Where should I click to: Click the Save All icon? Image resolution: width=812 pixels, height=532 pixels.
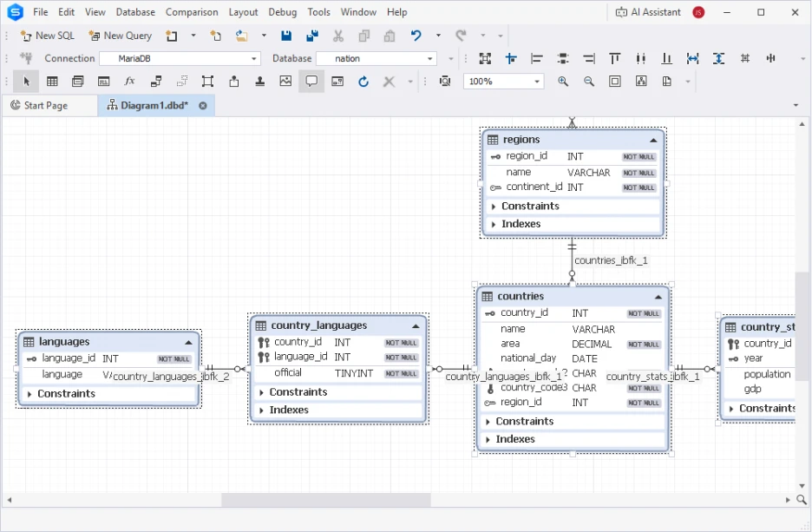tap(312, 36)
